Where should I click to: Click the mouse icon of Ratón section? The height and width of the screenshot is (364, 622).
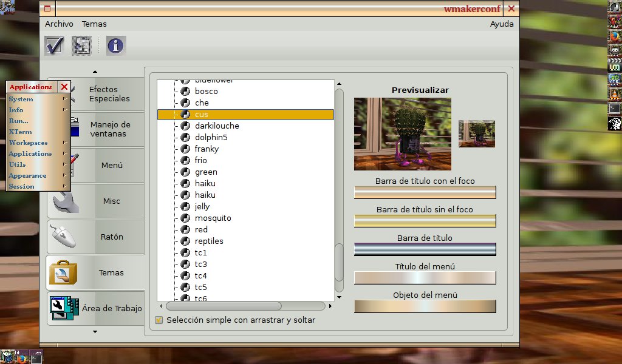point(63,237)
